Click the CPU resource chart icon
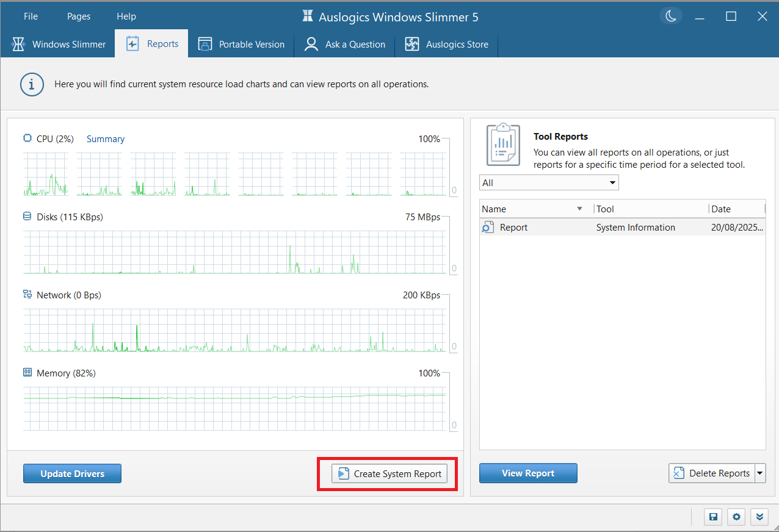The width and height of the screenshot is (779, 532). (27, 138)
